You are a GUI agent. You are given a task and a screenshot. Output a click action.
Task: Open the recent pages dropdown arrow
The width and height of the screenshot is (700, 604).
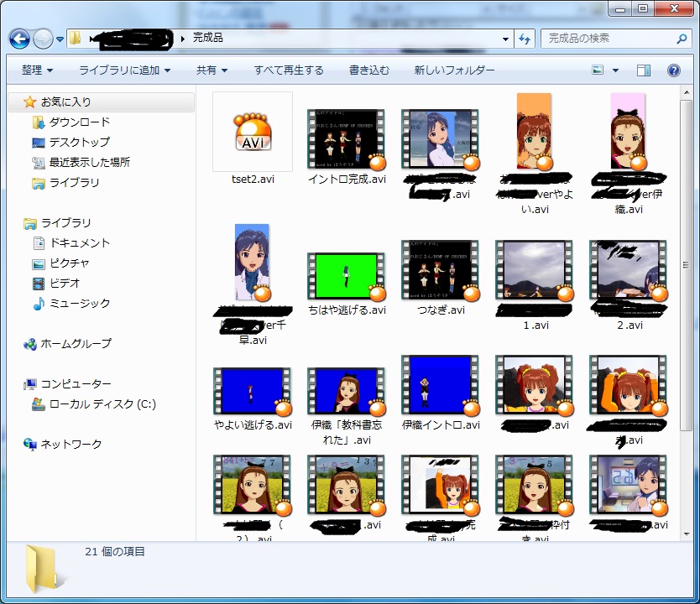pyautogui.click(x=60, y=39)
